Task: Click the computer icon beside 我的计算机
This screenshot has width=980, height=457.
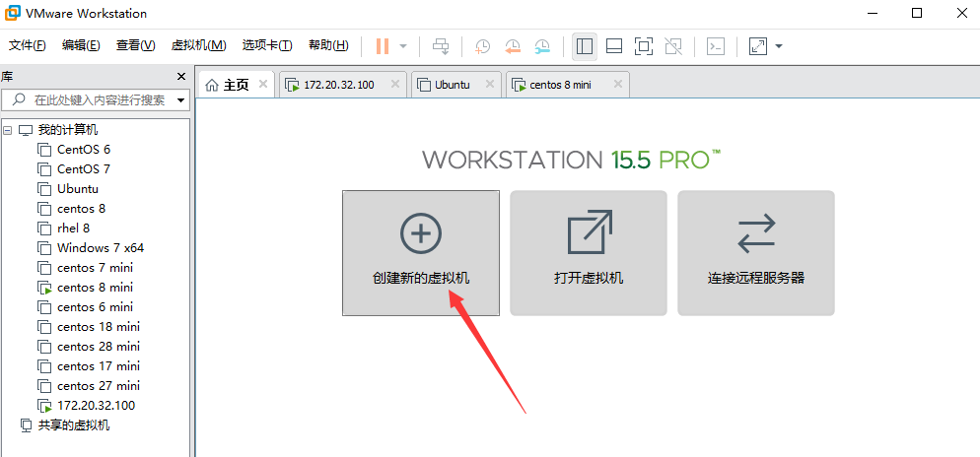Action: pos(26,130)
